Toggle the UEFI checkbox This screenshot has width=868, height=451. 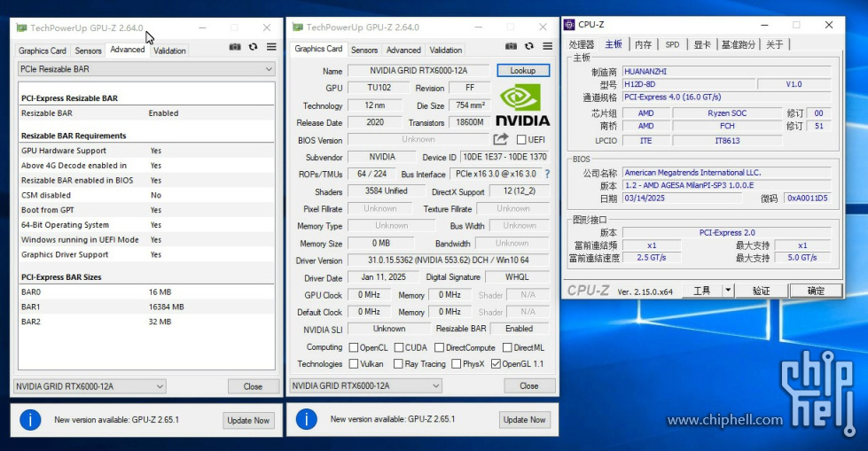click(521, 139)
